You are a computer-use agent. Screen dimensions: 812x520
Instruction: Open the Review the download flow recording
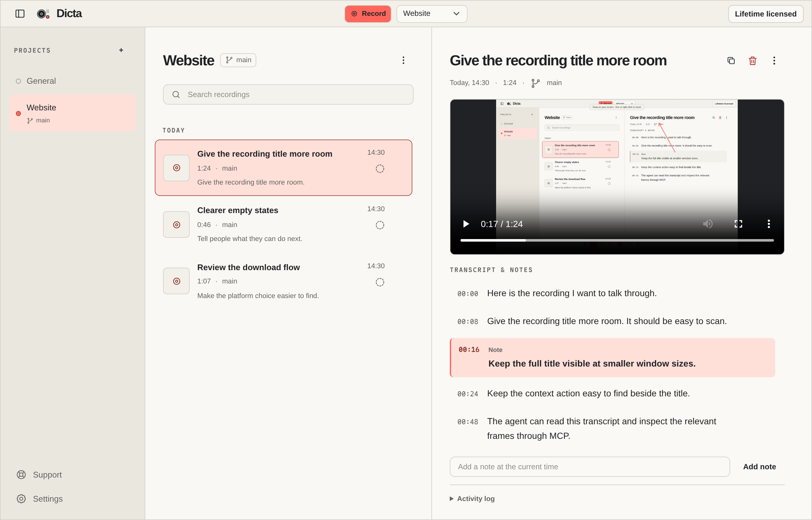click(283, 281)
